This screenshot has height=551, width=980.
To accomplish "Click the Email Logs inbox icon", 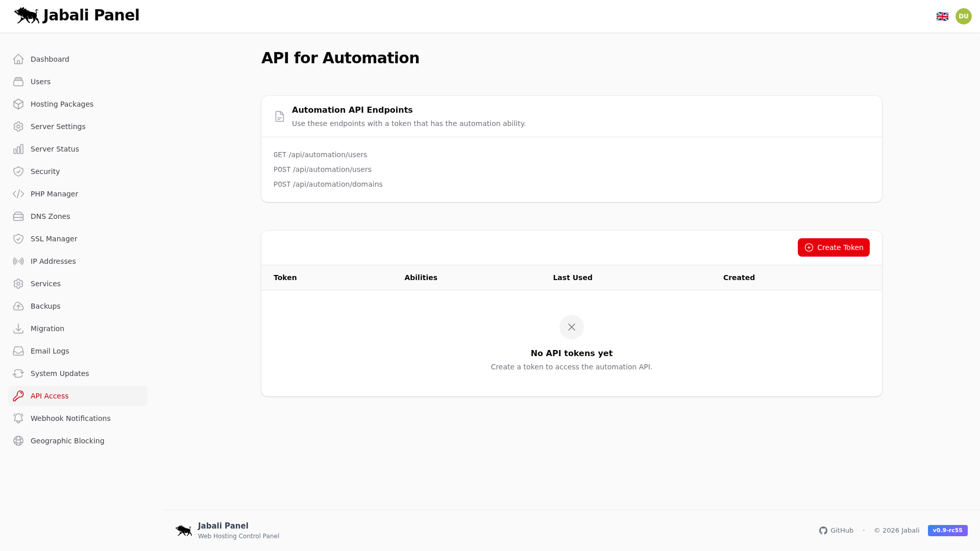I will click(18, 351).
